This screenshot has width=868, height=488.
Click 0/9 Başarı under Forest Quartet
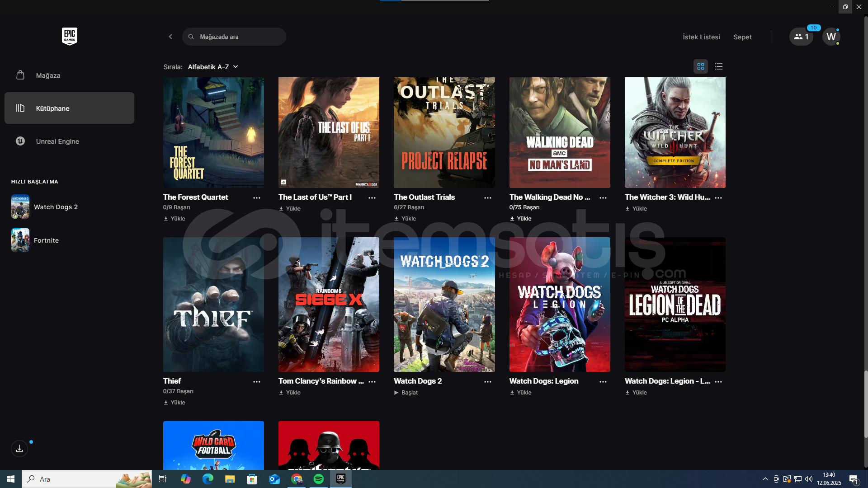[177, 207]
